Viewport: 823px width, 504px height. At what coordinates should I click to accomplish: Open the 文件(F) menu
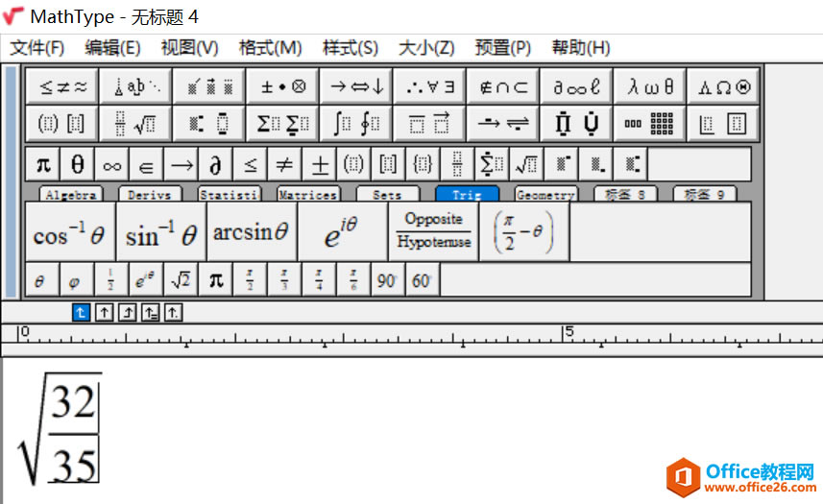coord(36,48)
